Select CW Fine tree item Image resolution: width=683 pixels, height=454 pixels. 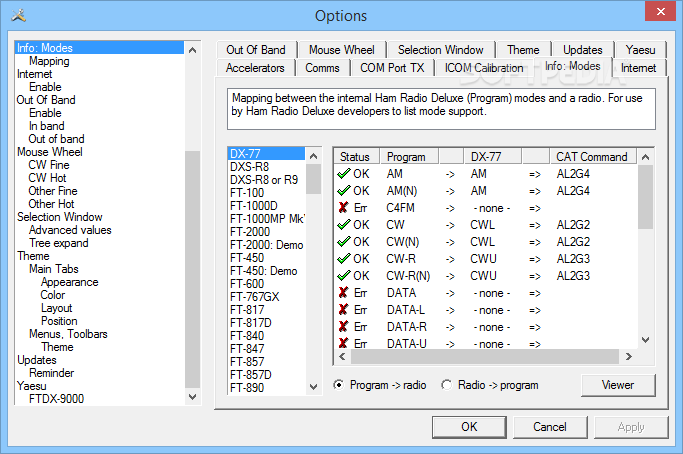click(x=49, y=165)
